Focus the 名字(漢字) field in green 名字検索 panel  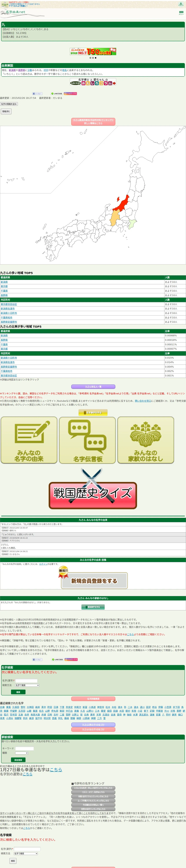coord(26,681)
